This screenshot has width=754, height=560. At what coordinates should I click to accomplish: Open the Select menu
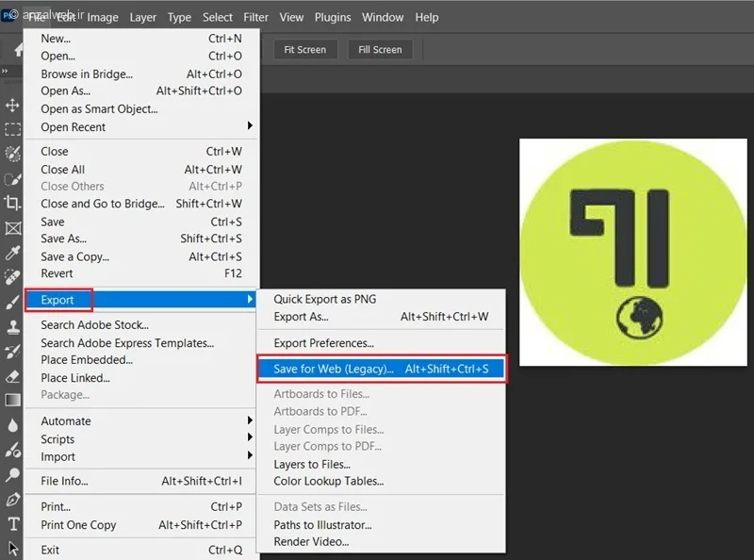click(x=218, y=17)
